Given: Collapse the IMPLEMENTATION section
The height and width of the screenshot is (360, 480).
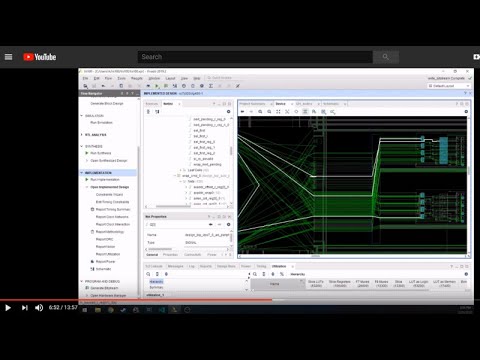Looking at the screenshot, I should (x=82, y=173).
